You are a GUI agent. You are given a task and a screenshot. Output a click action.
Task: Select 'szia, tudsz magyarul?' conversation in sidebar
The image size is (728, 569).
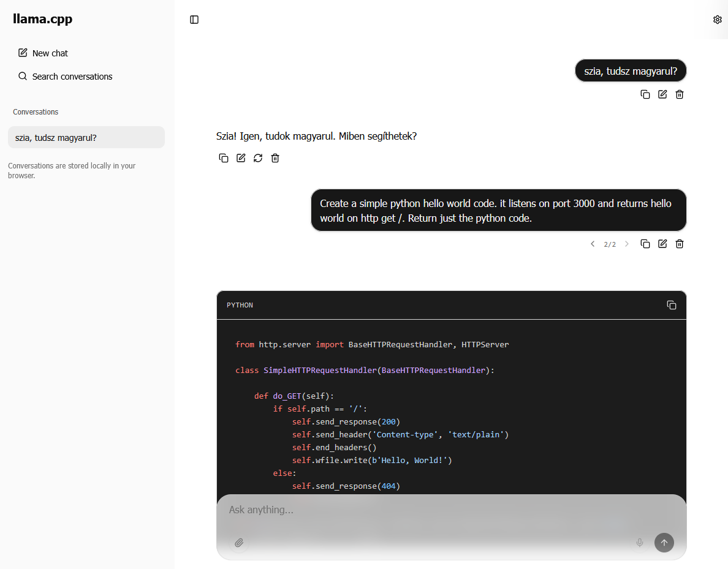[86, 138]
